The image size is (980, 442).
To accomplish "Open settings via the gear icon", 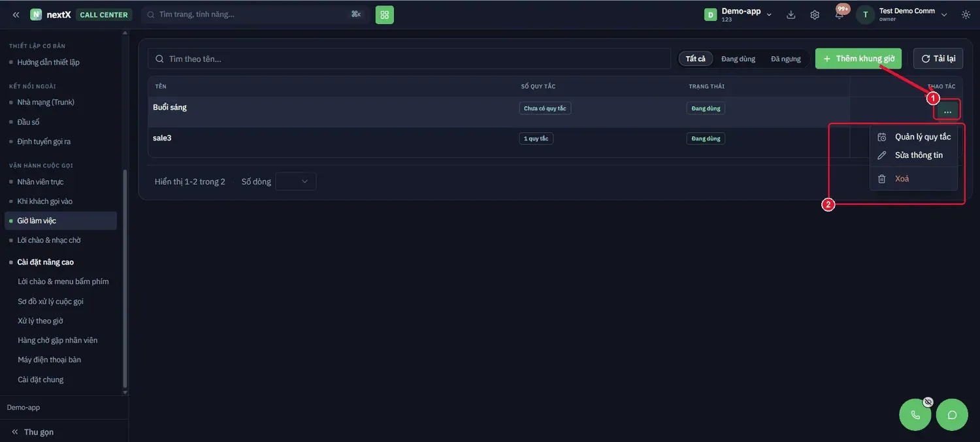I will (x=815, y=14).
